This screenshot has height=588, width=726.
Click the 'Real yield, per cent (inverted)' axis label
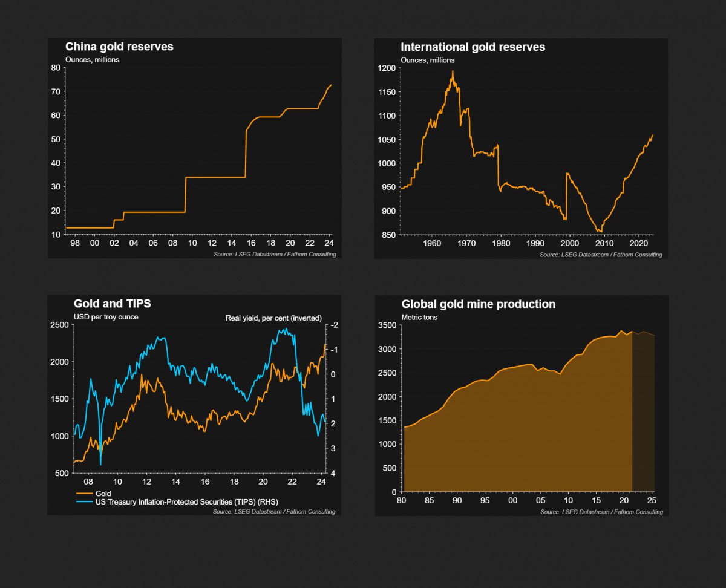[x=273, y=318]
